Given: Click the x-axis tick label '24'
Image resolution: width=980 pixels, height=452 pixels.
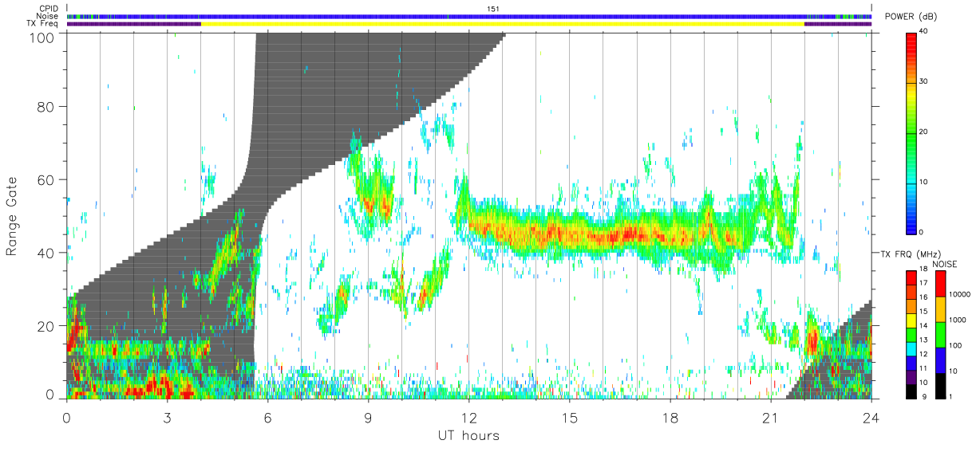Looking at the screenshot, I should 871,418.
